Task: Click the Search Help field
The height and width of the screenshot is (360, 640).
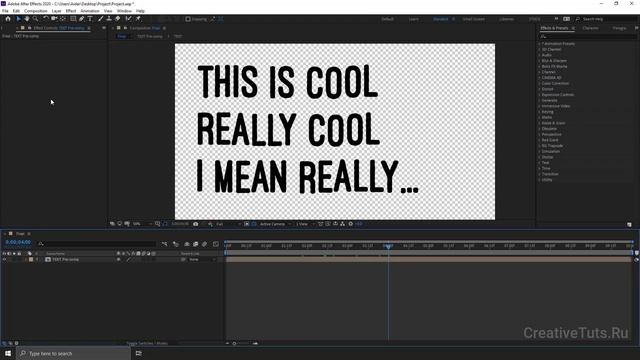Action: pos(607,19)
